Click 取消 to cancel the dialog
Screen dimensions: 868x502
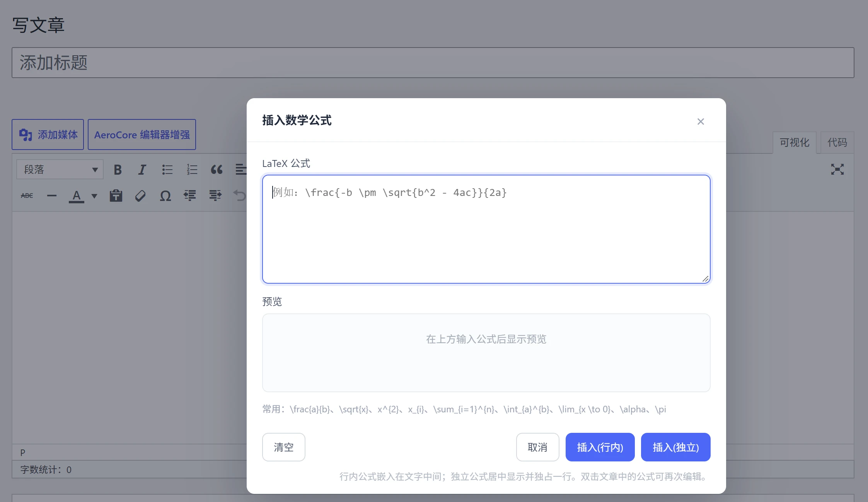pos(537,447)
